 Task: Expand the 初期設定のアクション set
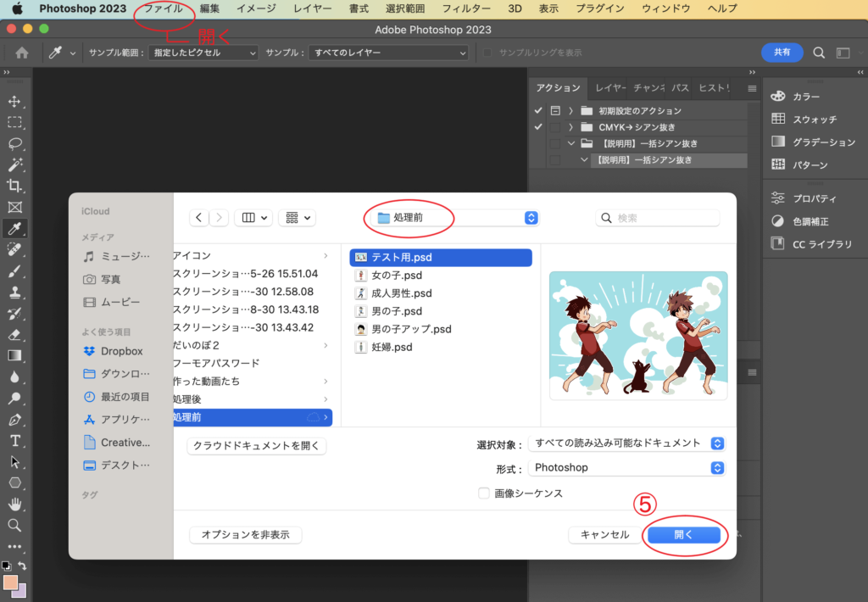coord(570,111)
